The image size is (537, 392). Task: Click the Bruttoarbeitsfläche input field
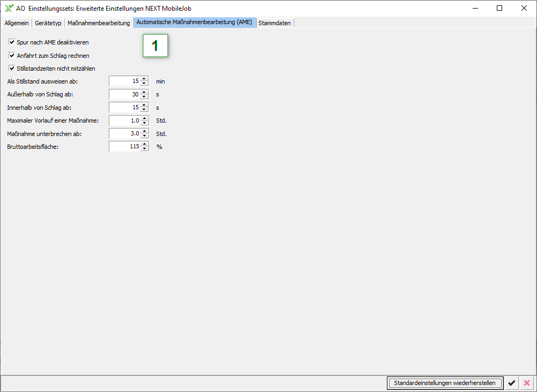(x=124, y=146)
